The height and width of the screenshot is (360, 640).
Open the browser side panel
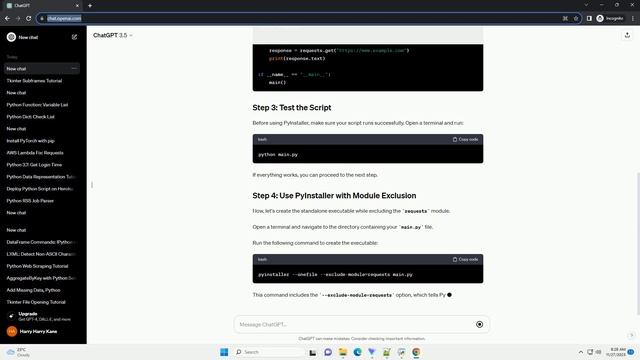(x=589, y=18)
